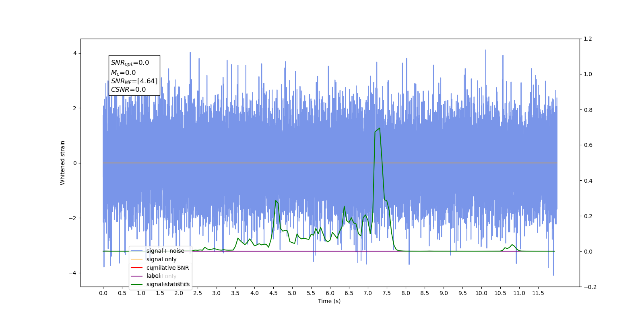This screenshot has width=644, height=322.
Task: Click the x-axis tick label 11.5
Action: point(538,293)
